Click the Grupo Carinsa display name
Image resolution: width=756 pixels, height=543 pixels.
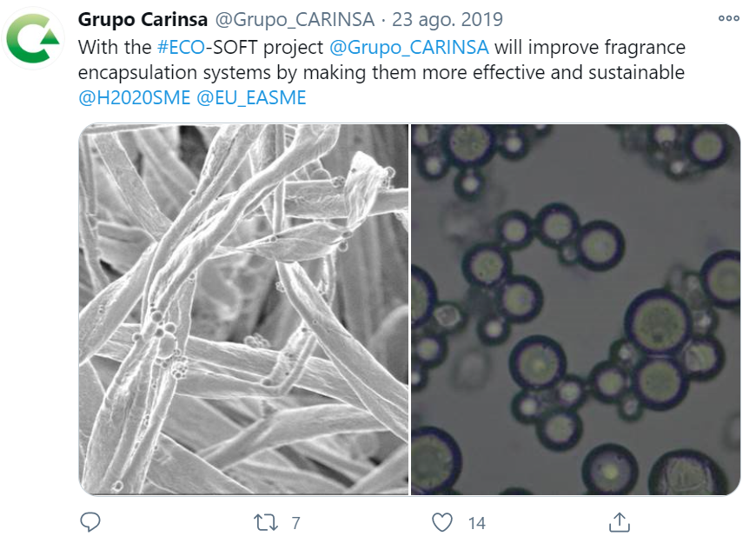pos(143,19)
